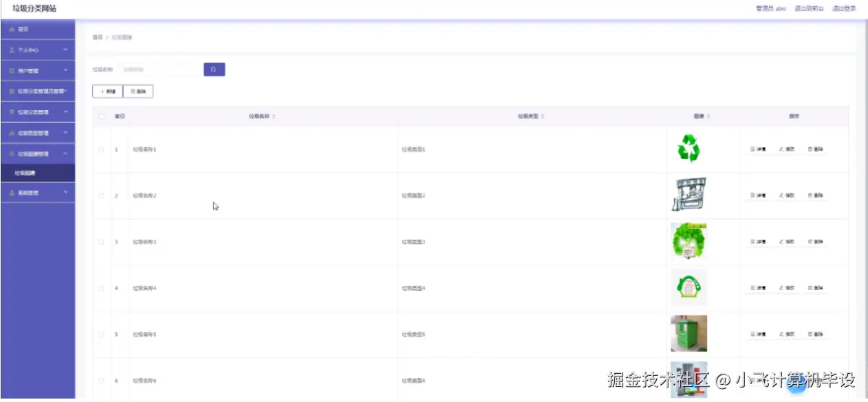Check the box for row 垃圾名称1
This screenshot has height=402, width=868.
(102, 149)
